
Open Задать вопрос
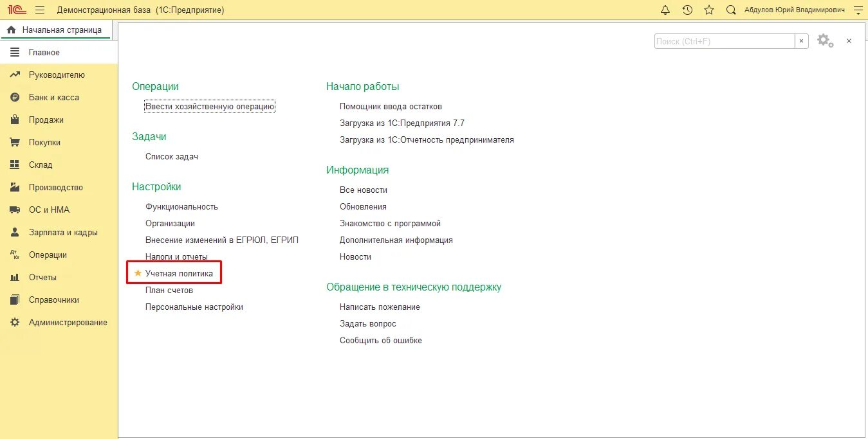click(368, 324)
